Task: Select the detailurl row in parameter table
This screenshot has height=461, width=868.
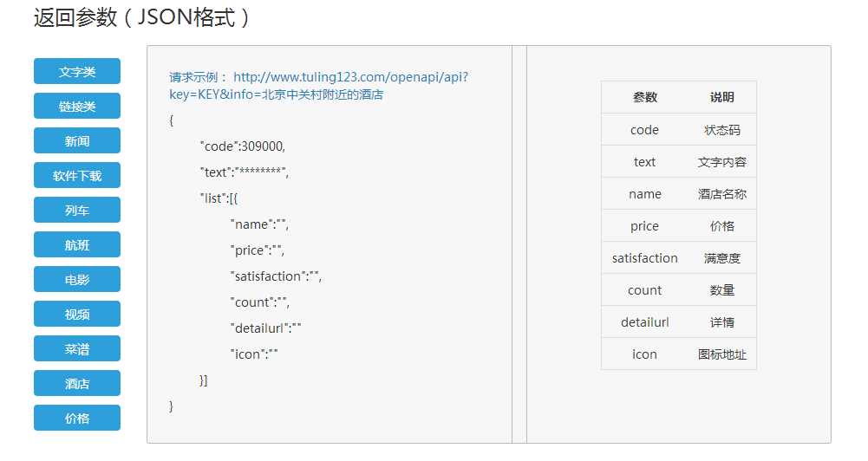Action: click(x=679, y=322)
